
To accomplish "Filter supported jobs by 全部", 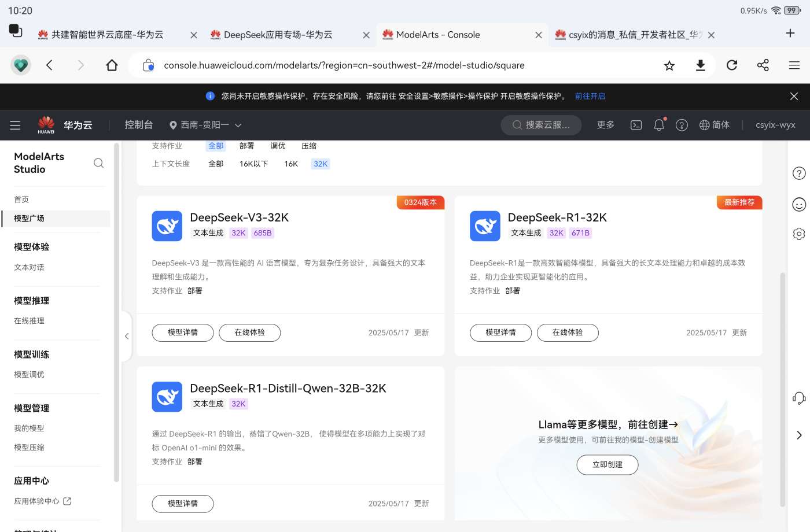I will (216, 146).
